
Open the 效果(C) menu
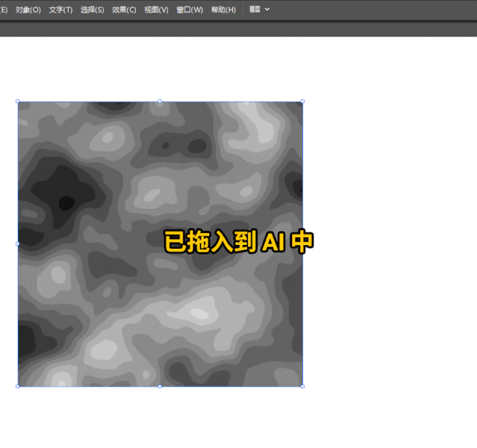[124, 10]
